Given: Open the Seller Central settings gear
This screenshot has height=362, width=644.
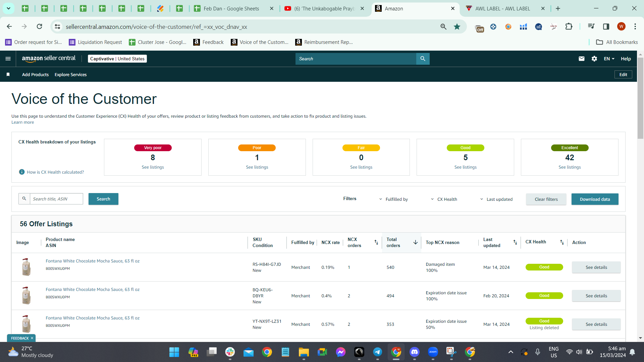Looking at the screenshot, I should click(594, 59).
